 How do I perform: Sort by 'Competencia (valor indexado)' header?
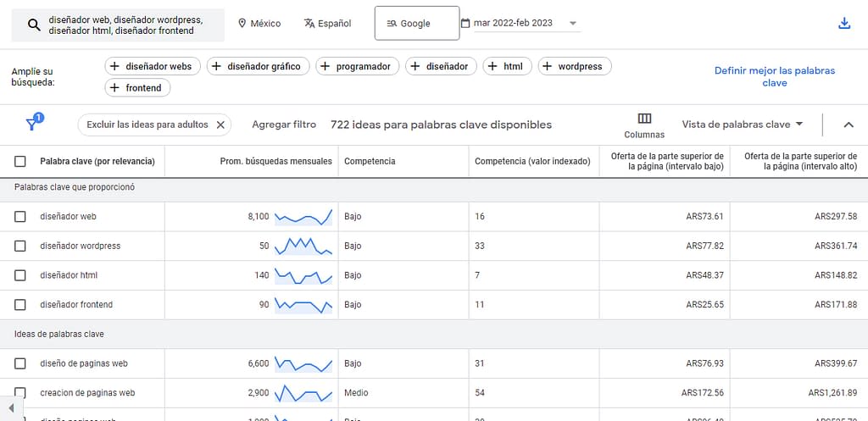pyautogui.click(x=532, y=162)
